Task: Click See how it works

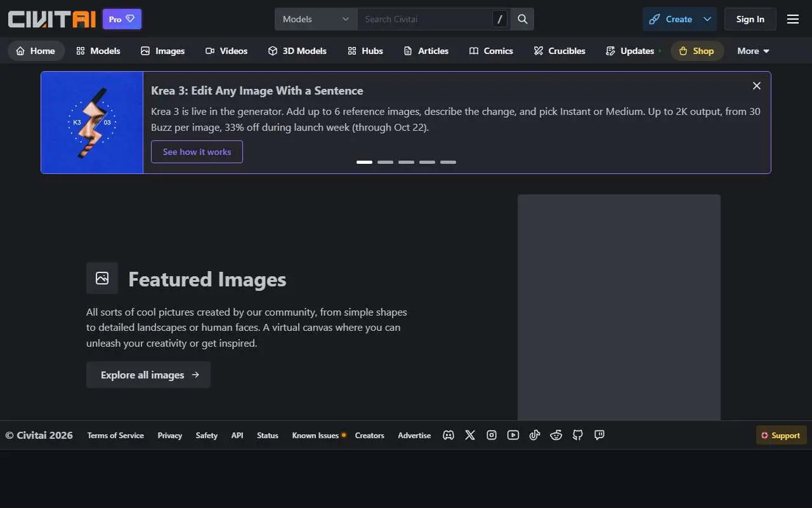Action: coord(197,152)
